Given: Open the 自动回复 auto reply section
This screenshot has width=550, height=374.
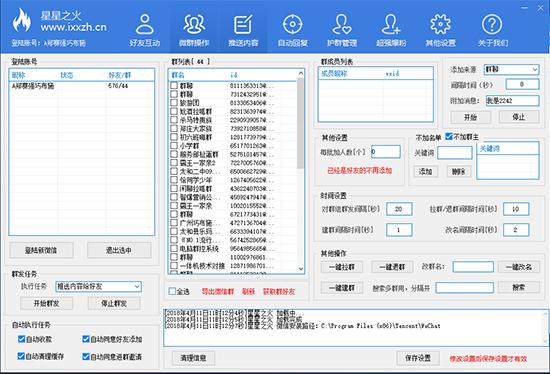Looking at the screenshot, I should pos(293,31).
